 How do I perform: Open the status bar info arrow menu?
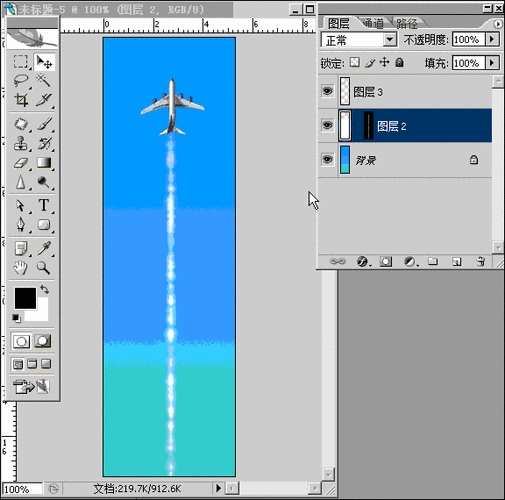tap(218, 488)
